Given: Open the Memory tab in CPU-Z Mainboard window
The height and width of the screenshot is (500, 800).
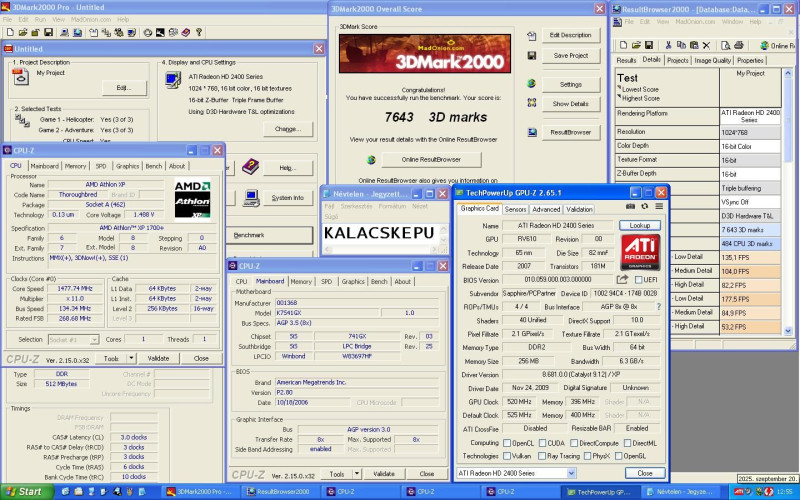Looking at the screenshot, I should (x=301, y=282).
